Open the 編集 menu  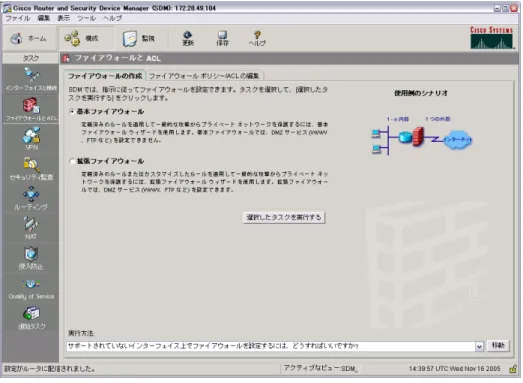pos(43,18)
